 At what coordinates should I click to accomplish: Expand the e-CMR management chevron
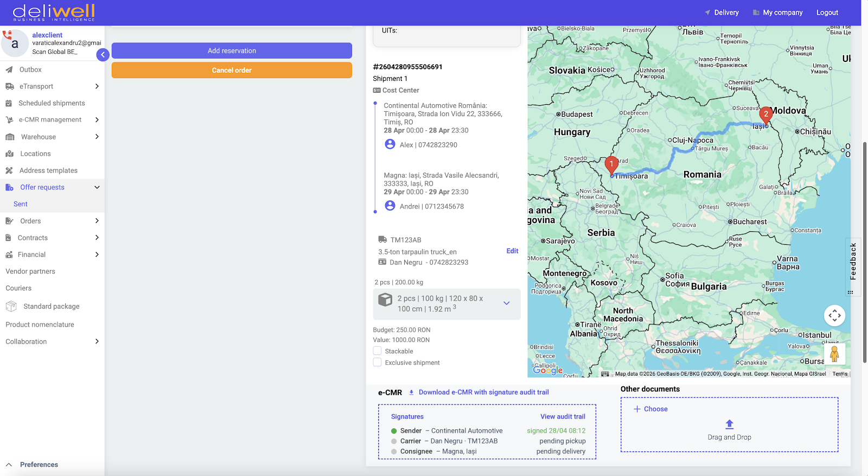tap(97, 120)
